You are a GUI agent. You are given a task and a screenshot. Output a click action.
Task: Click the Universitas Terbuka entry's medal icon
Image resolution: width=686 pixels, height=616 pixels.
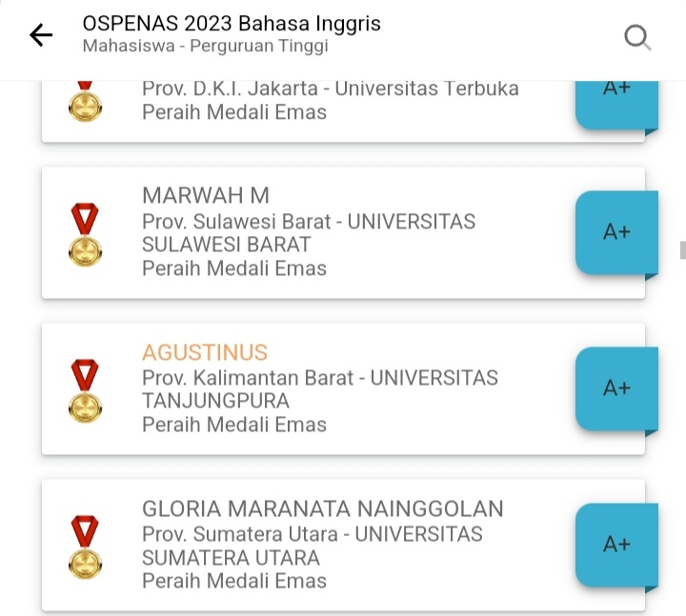point(85,100)
